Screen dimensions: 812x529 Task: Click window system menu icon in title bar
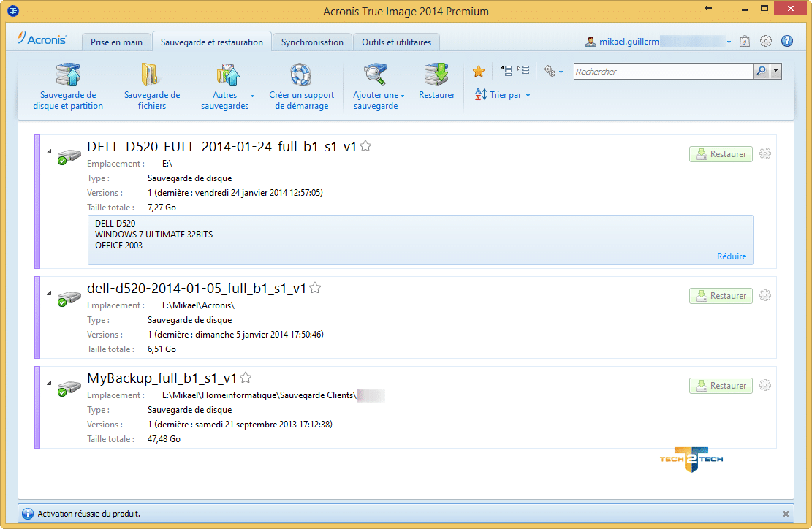point(13,10)
